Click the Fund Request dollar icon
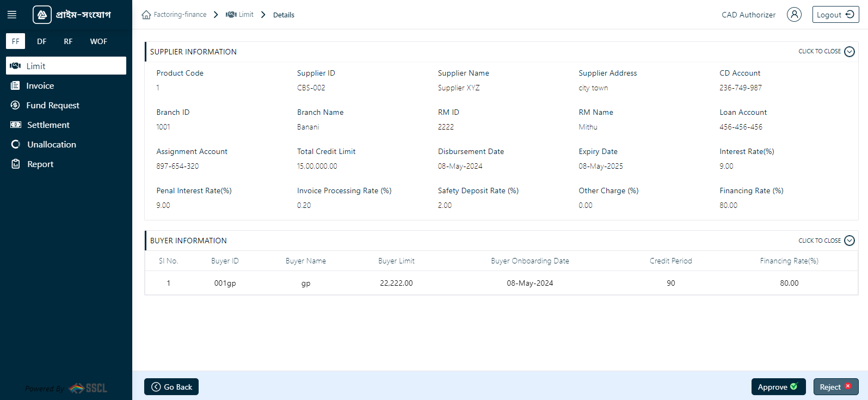This screenshot has width=868, height=400. [15, 105]
